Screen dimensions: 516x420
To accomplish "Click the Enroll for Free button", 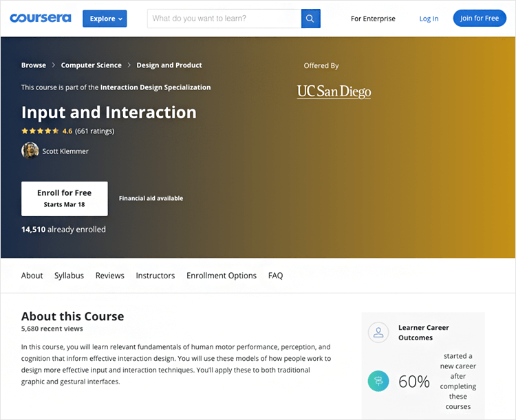I will [x=65, y=199].
